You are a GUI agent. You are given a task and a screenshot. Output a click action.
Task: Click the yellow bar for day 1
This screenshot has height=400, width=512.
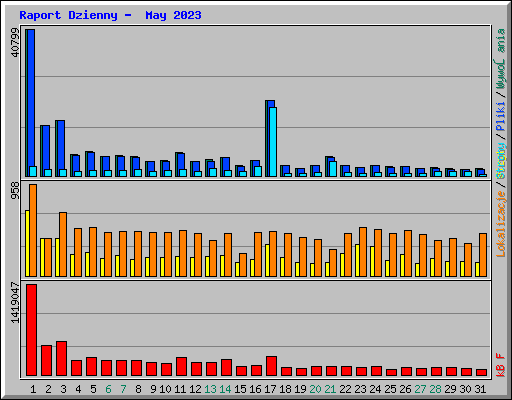(x=27, y=243)
